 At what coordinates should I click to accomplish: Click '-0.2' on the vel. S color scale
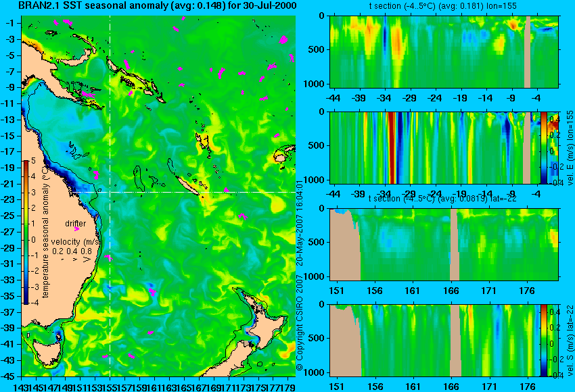[x=555, y=359]
